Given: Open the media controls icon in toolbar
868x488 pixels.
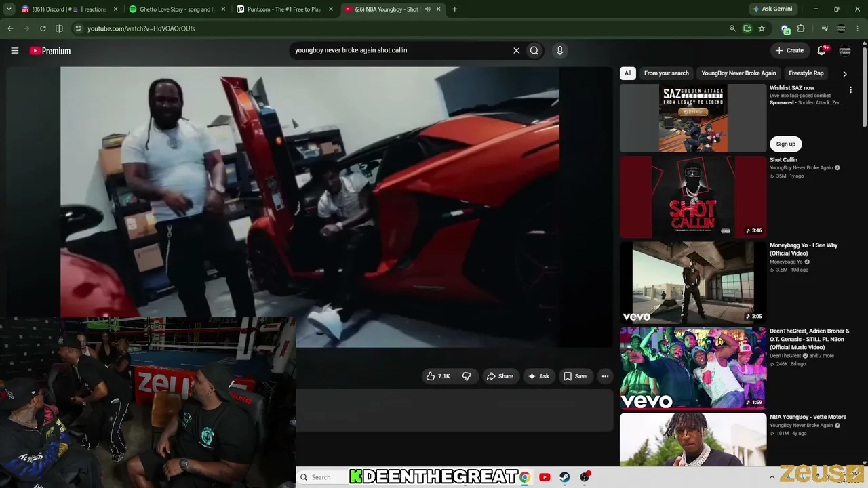Looking at the screenshot, I should (x=825, y=28).
